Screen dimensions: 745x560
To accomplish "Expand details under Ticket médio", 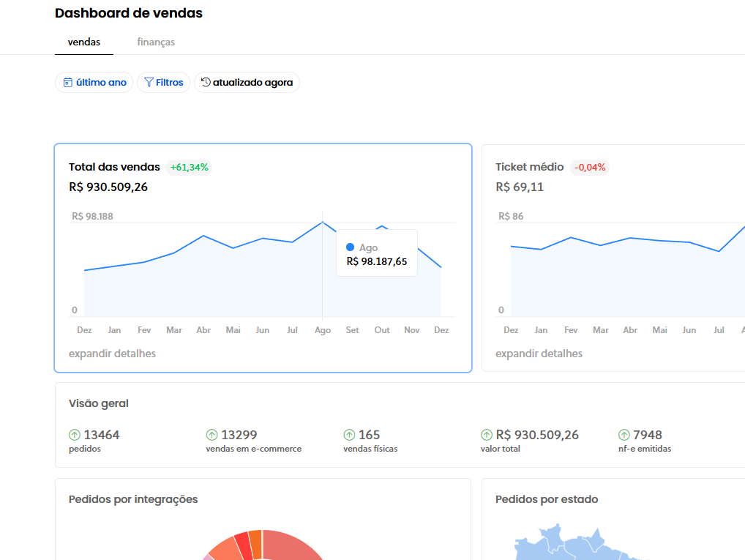I will coord(539,354).
